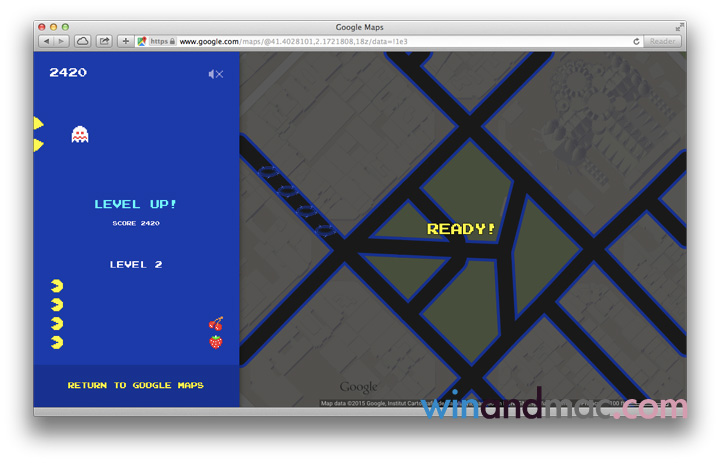Click the Google Maps window title
720x463 pixels.
pos(360,27)
